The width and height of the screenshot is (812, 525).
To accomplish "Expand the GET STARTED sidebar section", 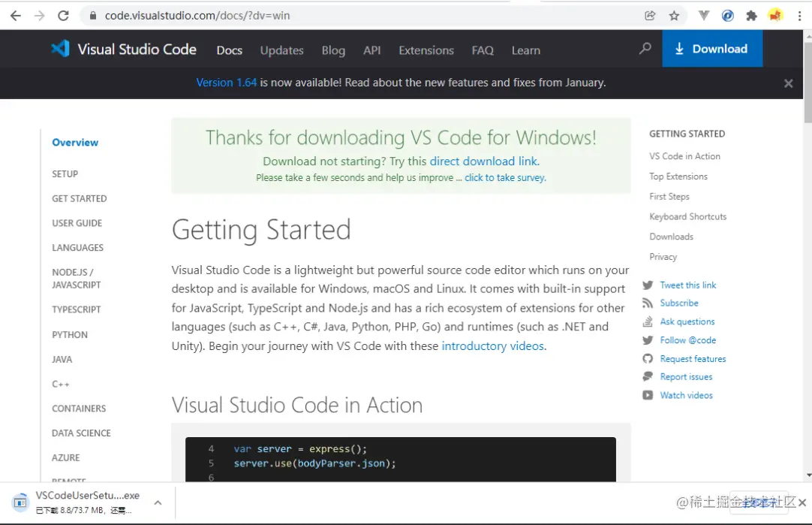I will click(80, 198).
